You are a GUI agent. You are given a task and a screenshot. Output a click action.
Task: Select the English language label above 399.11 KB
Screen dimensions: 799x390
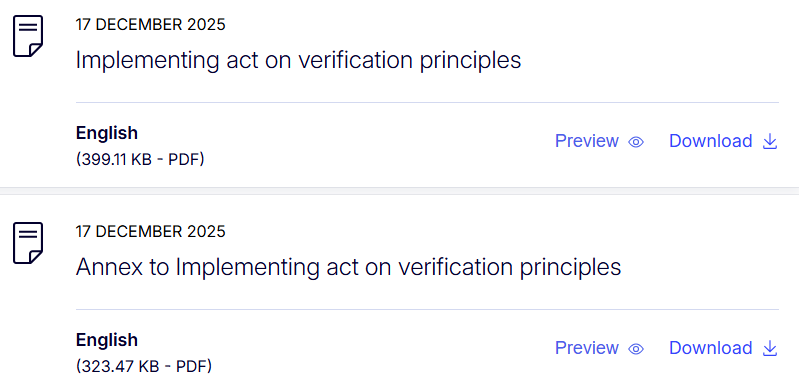[x=106, y=133]
